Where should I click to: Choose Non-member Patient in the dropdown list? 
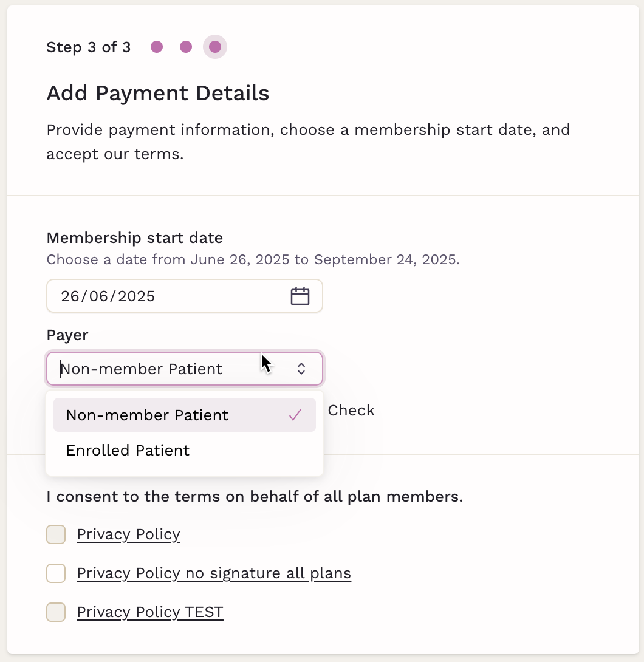point(185,415)
